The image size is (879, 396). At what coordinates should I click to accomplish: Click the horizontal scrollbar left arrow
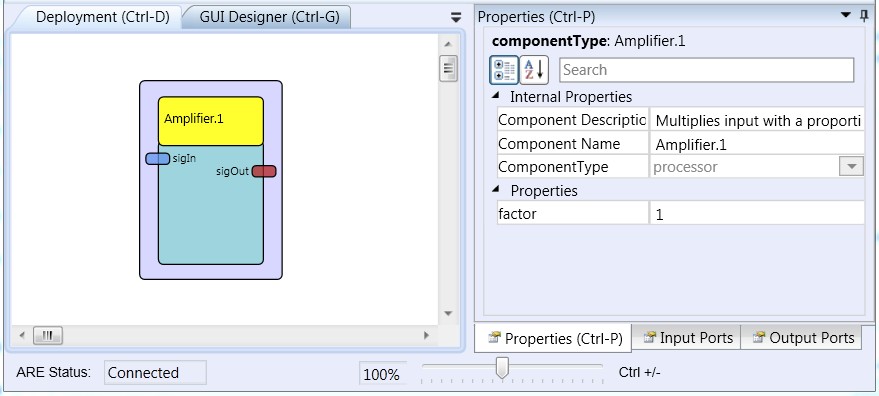[x=22, y=335]
